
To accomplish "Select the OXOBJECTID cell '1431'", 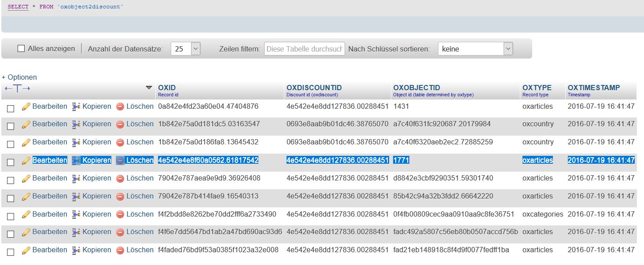I will [401, 106].
